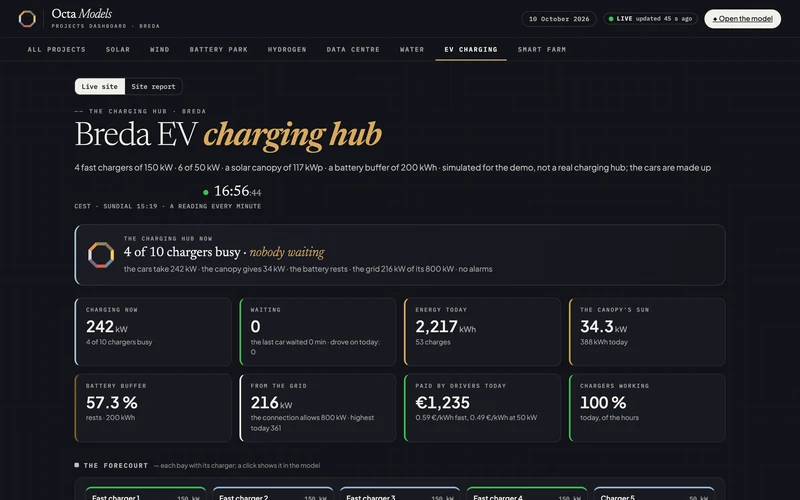Viewport: 800px width, 500px height.
Task: Open the Data Centre tab
Action: pos(353,49)
